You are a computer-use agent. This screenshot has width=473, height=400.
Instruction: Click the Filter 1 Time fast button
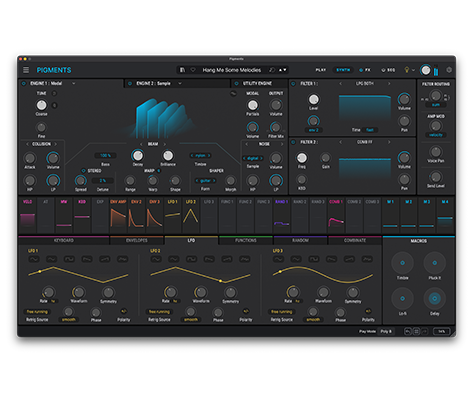(x=370, y=130)
